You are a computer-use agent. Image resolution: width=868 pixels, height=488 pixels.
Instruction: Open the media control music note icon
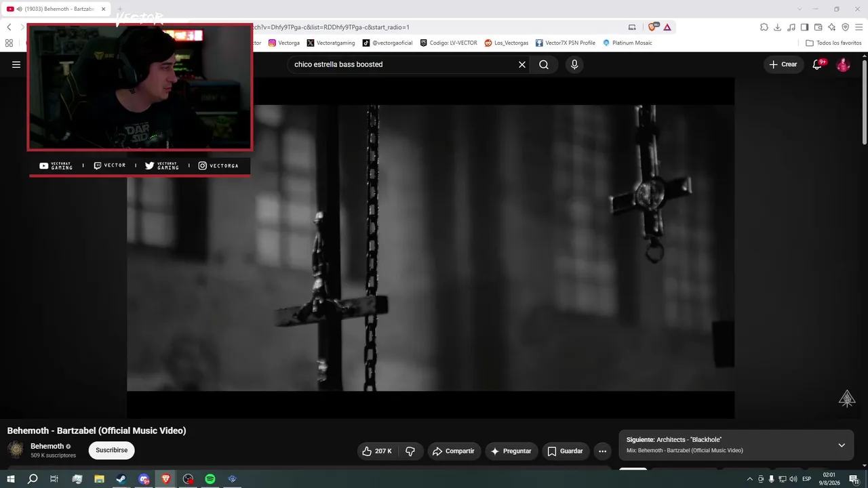791,27
